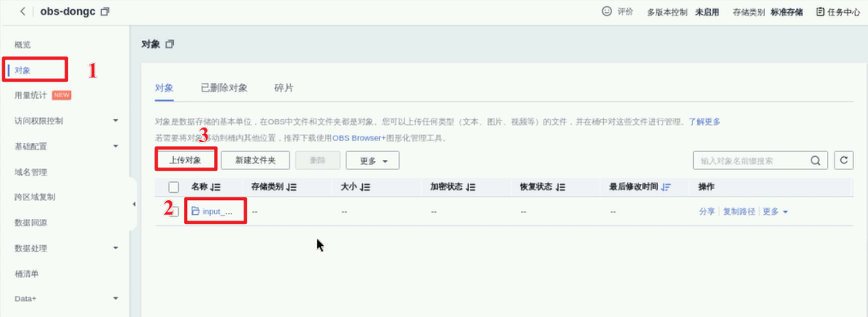Switch to the 碎片 tab
The width and height of the screenshot is (868, 317).
tap(284, 88)
